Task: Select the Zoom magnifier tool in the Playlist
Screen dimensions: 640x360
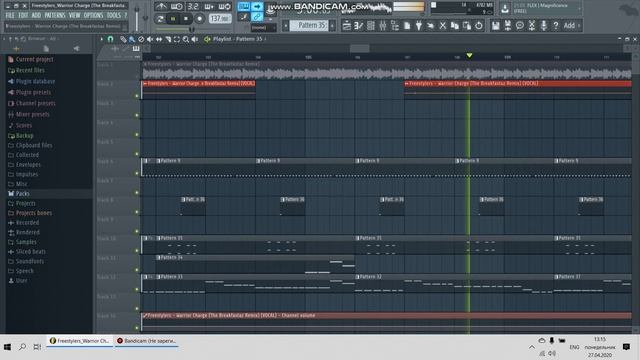Action: [186, 39]
